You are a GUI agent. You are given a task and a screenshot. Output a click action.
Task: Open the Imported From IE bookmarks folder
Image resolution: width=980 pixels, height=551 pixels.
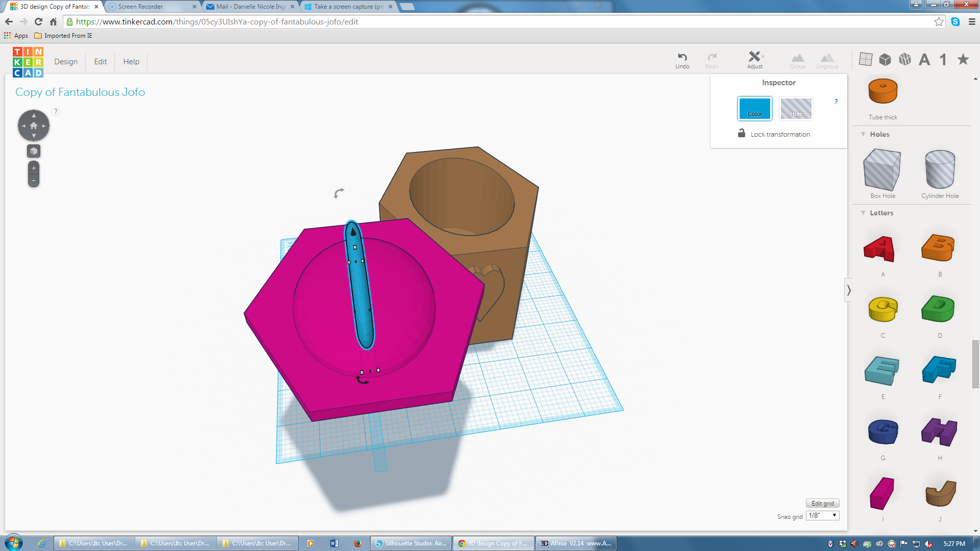[63, 36]
